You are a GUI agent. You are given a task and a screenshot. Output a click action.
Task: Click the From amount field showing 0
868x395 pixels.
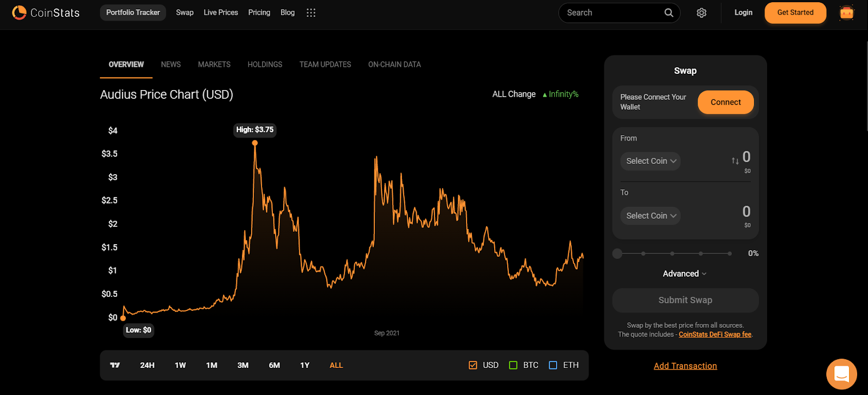coord(746,157)
